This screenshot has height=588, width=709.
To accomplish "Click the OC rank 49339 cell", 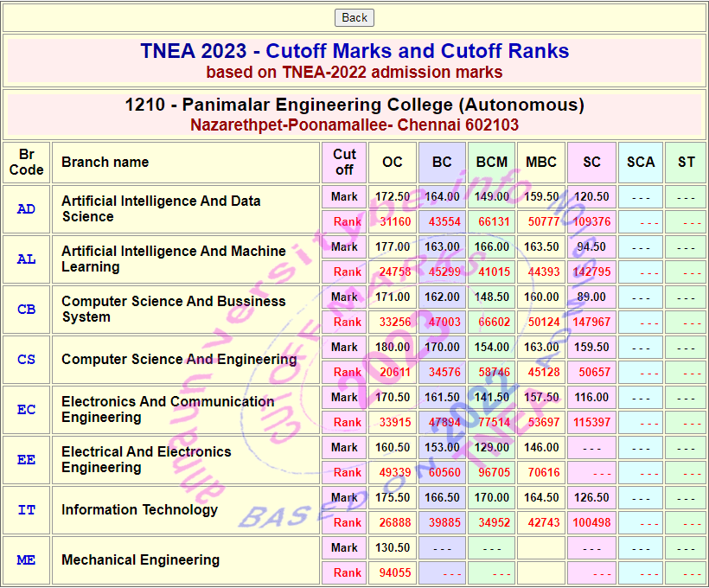I will 393,473.
